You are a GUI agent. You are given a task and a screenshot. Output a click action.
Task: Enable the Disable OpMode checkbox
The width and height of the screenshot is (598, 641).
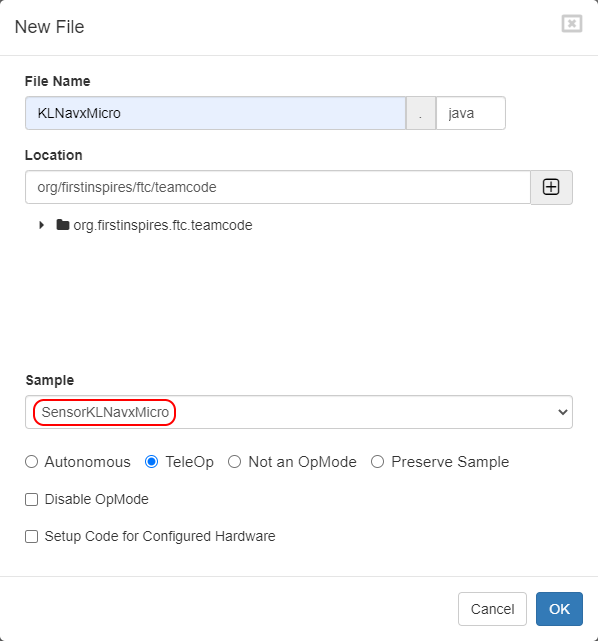[31, 499]
